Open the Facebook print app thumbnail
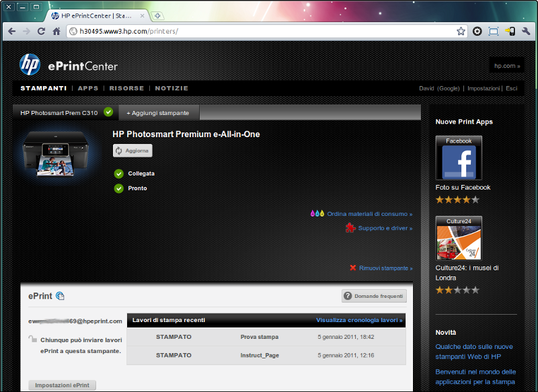The image size is (538, 392). [459, 158]
